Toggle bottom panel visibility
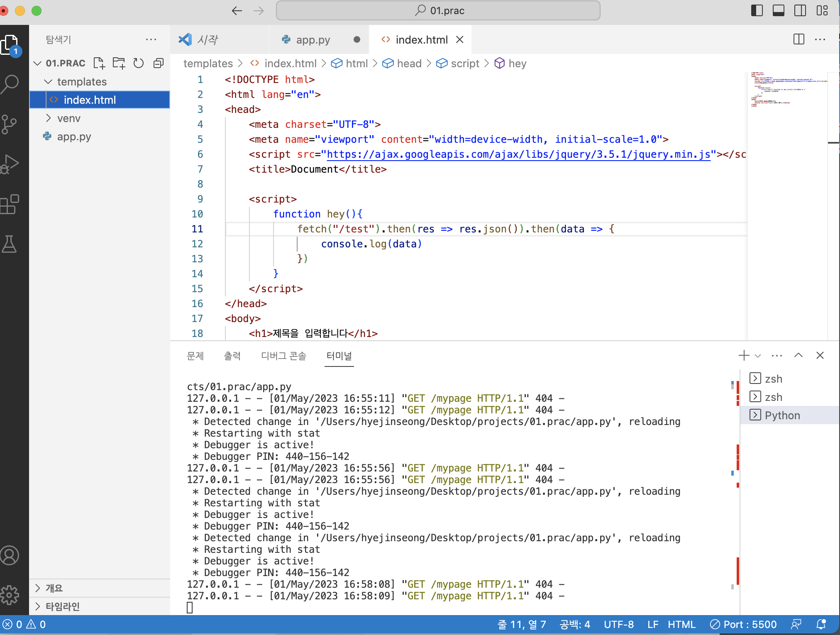Screen dimensions: 840x635 (779, 10)
